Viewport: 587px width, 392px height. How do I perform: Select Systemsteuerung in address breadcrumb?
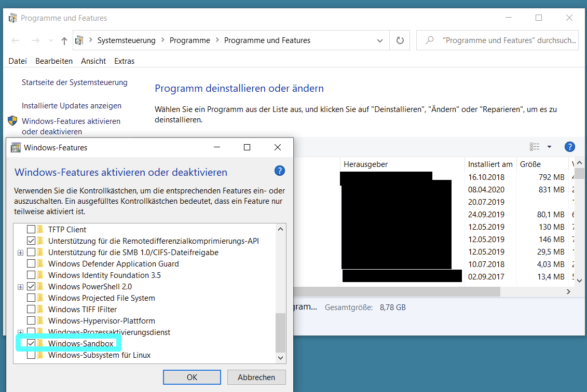pyautogui.click(x=127, y=40)
